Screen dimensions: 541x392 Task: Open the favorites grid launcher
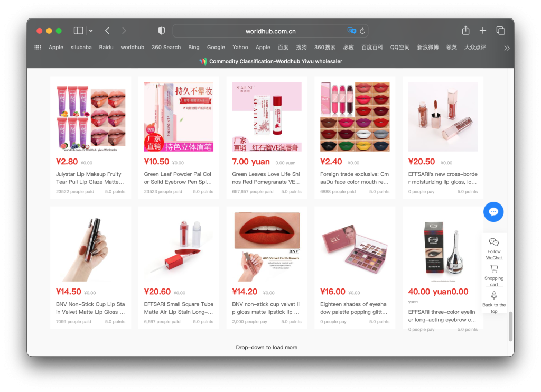point(38,47)
